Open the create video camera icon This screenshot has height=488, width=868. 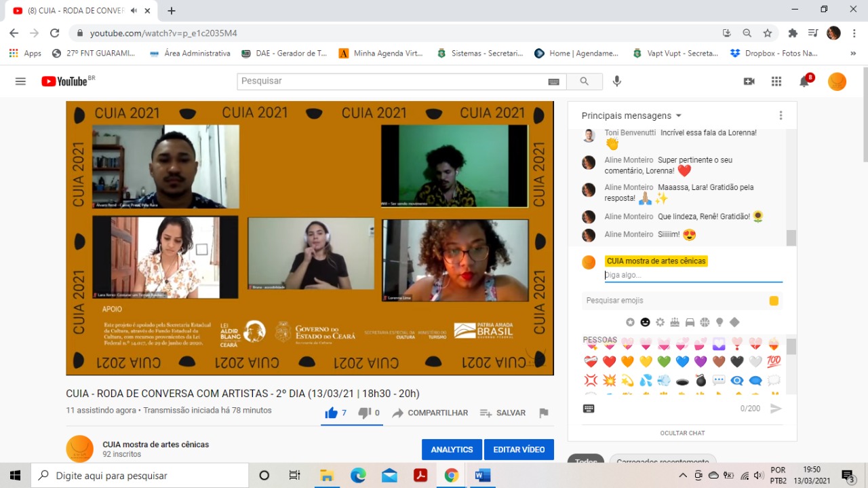point(749,81)
